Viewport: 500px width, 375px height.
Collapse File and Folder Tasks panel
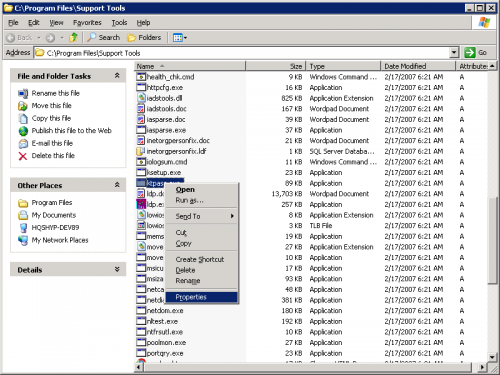117,76
